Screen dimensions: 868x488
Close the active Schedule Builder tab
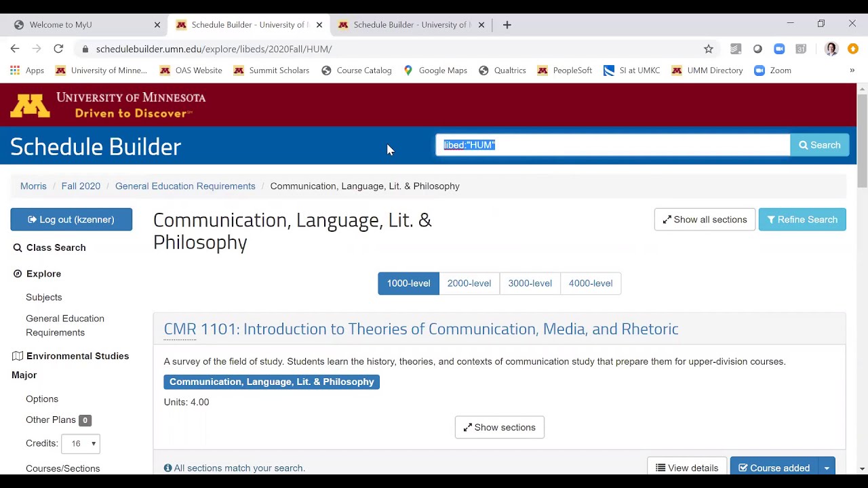319,25
